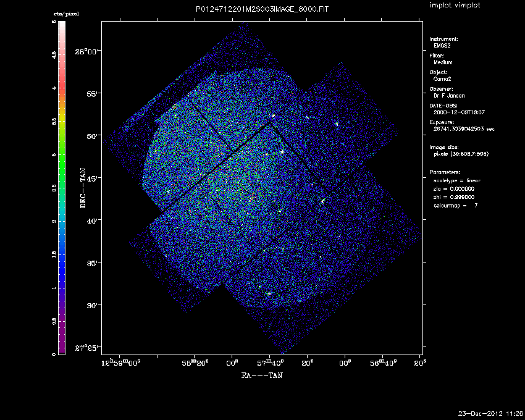Click the timestamp 23-Dec-2012 at bottom right

pos(490,414)
